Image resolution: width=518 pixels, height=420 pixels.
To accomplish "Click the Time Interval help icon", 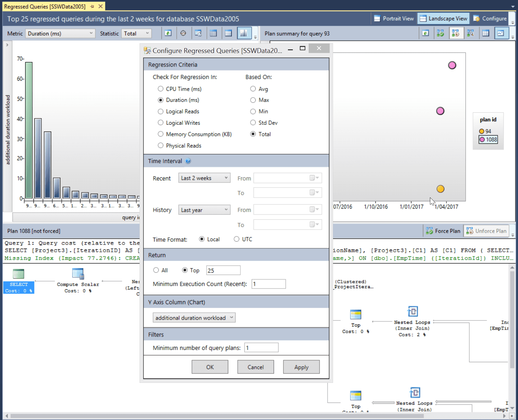I will pyautogui.click(x=188, y=161).
